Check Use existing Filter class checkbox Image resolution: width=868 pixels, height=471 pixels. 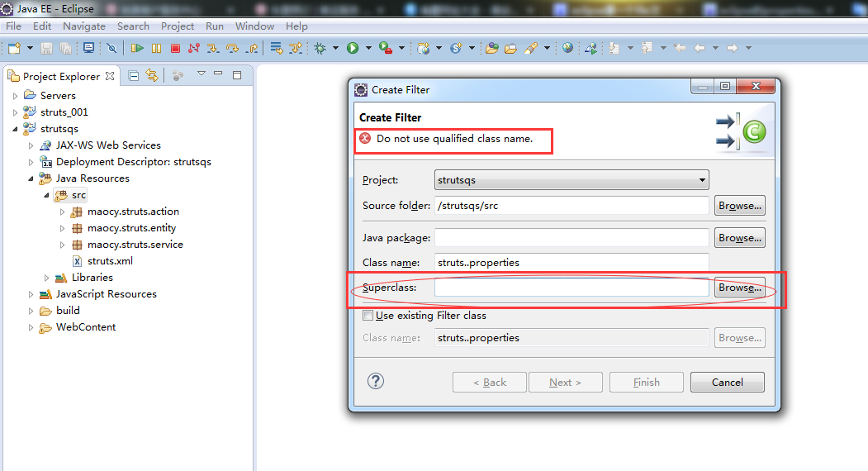[368, 316]
